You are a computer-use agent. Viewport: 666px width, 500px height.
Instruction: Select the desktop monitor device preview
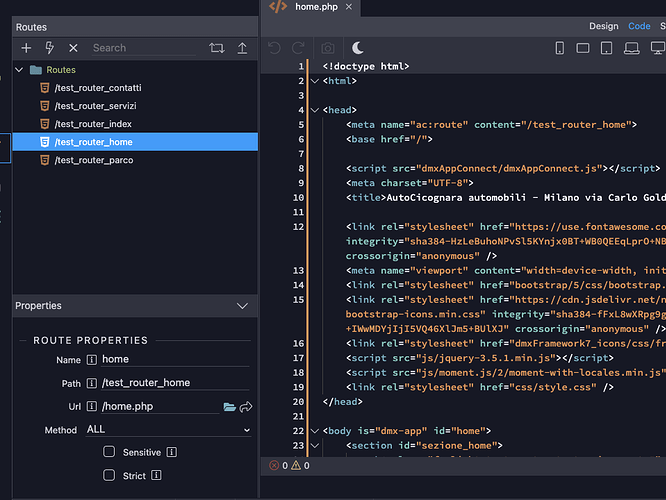658,48
